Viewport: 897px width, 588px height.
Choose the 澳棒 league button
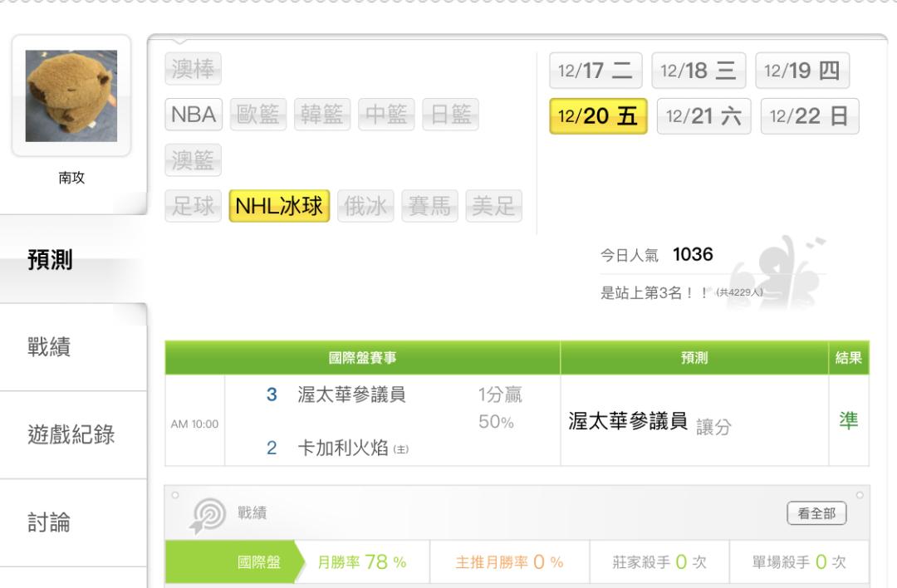194,71
